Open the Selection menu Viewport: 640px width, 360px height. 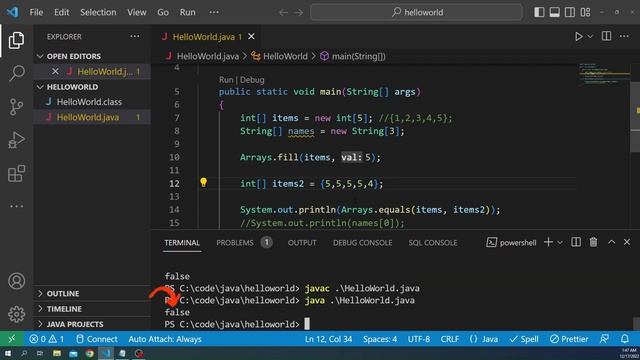[98, 12]
